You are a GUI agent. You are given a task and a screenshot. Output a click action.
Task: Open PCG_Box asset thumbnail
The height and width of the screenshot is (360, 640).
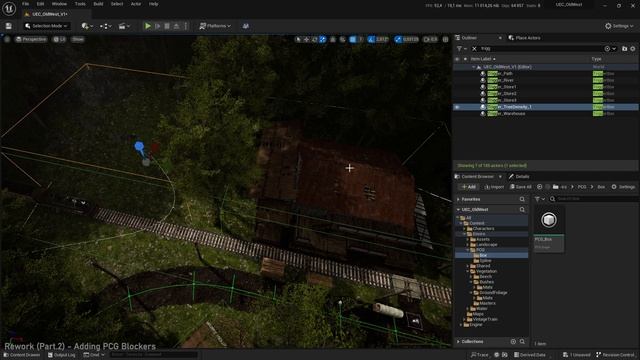[549, 221]
